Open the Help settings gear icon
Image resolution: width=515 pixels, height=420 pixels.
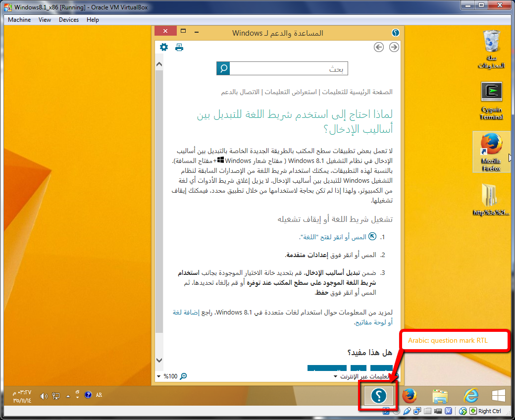point(164,47)
